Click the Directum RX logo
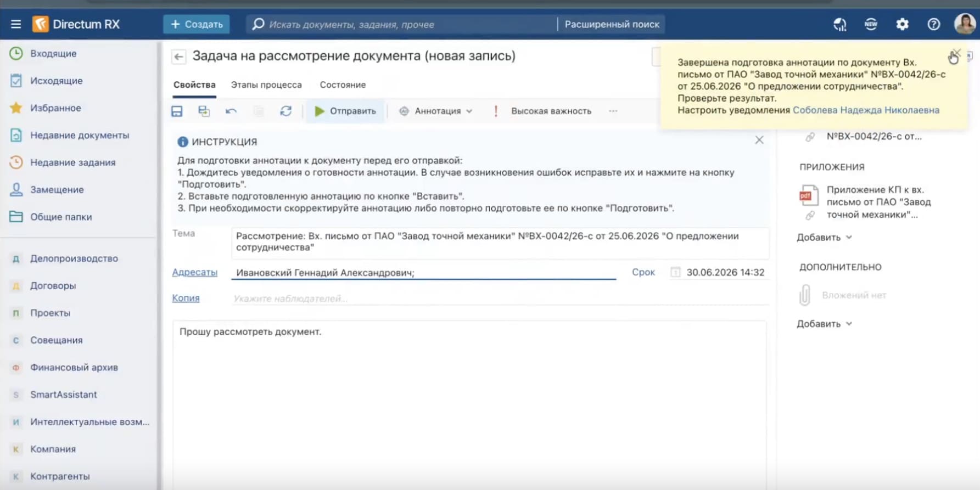The height and width of the screenshot is (490, 980). tap(76, 24)
